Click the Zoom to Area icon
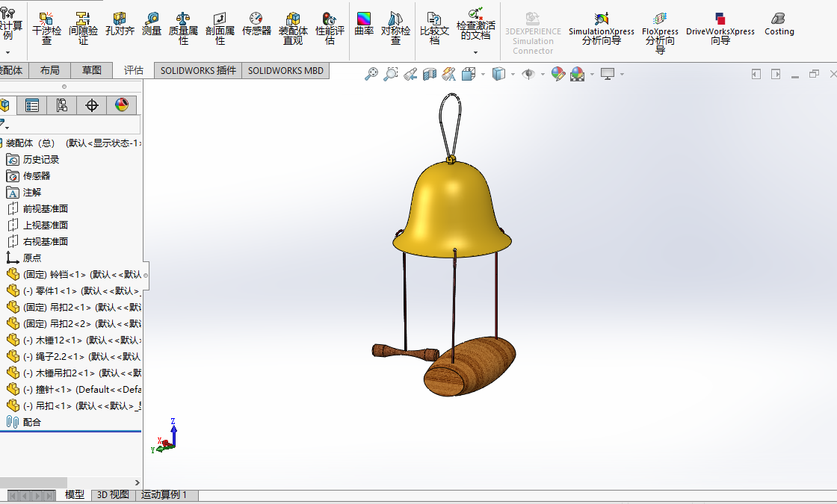This screenshot has height=504, width=837. coord(391,74)
